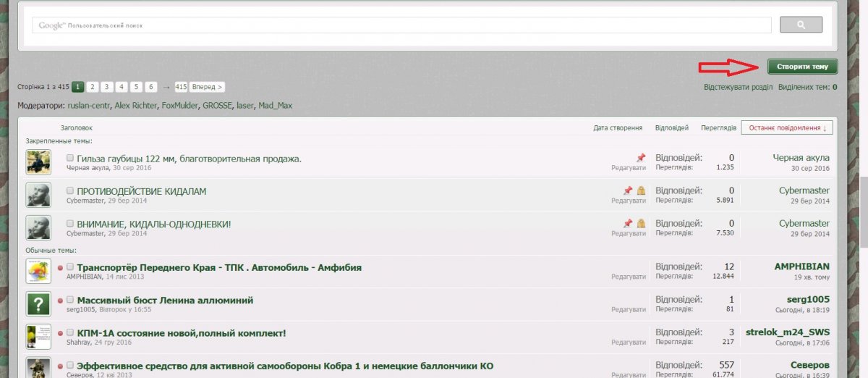
Task: Click lock icon on КИДАЛЫ-ОДНОДНЕВКИ thread
Action: pos(641,223)
